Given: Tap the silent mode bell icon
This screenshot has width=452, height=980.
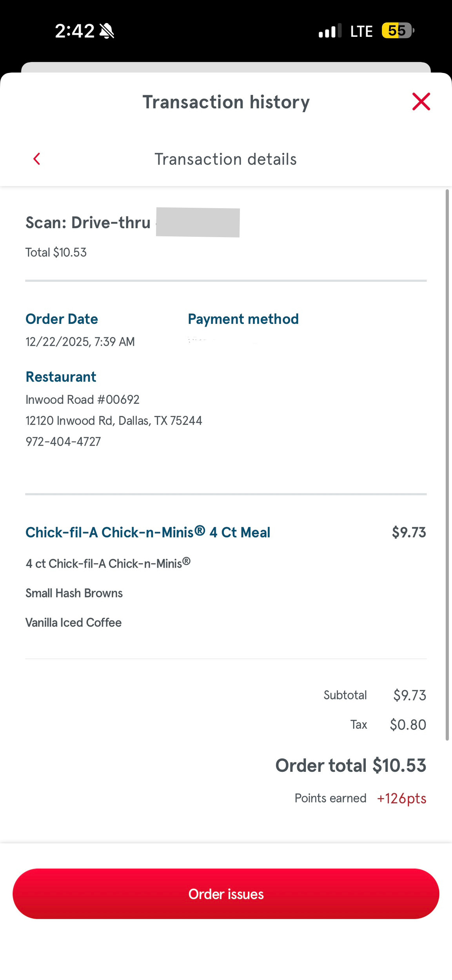Looking at the screenshot, I should (x=107, y=31).
